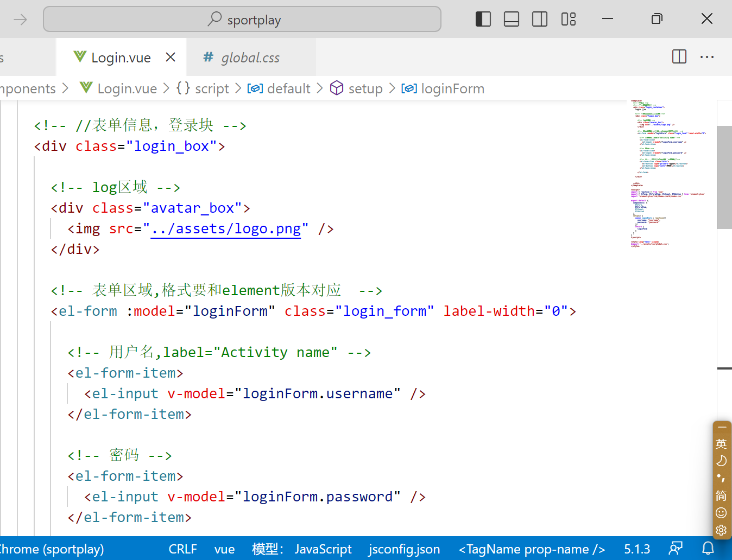Click the Vue icon on Login.vue tab
The height and width of the screenshot is (560, 732).
tap(80, 56)
